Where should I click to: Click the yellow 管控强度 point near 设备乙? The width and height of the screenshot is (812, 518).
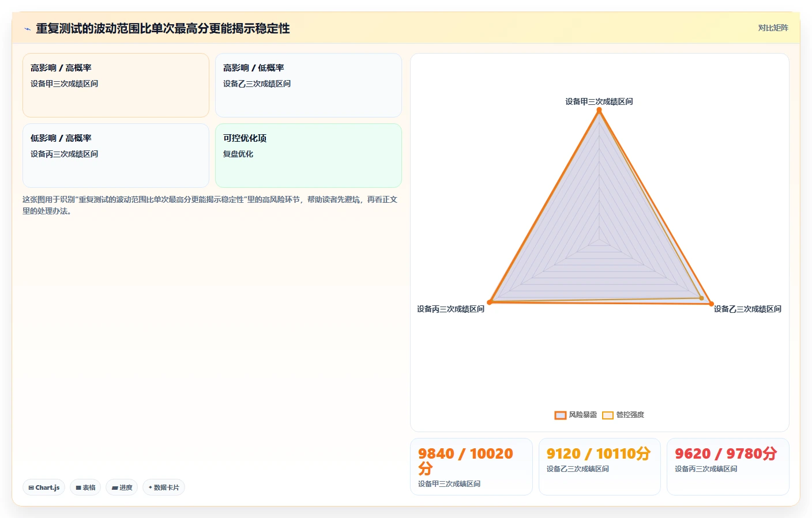701,298
